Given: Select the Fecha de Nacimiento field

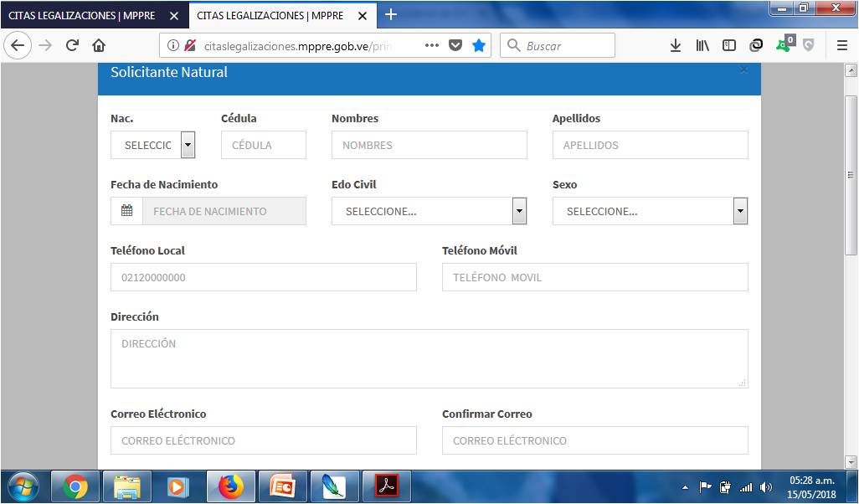Looking at the screenshot, I should [224, 212].
